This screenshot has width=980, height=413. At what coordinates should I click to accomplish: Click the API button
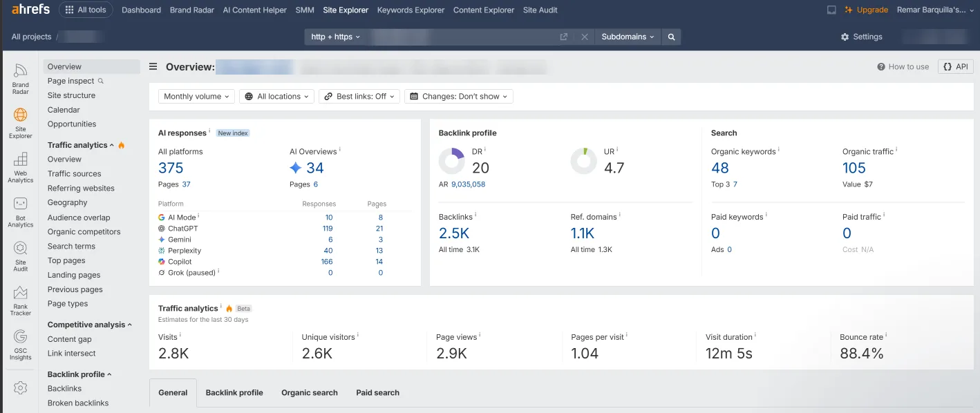coord(956,67)
